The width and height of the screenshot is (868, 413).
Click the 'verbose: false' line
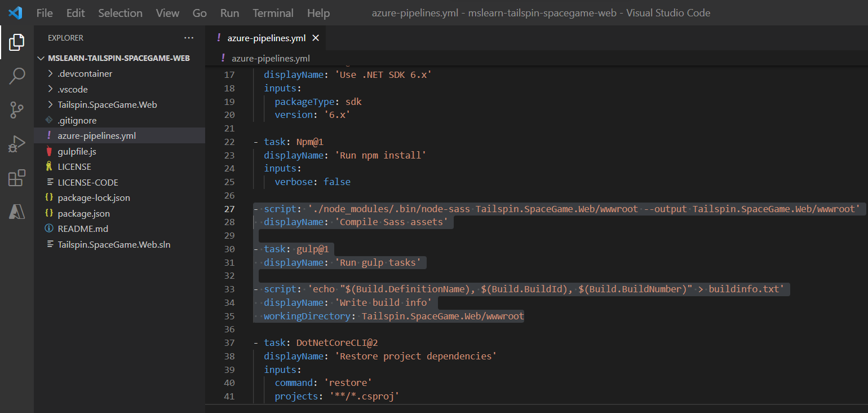[312, 182]
